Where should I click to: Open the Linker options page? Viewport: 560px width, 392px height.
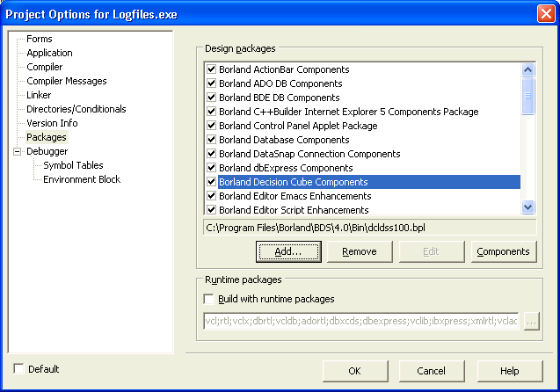[39, 95]
